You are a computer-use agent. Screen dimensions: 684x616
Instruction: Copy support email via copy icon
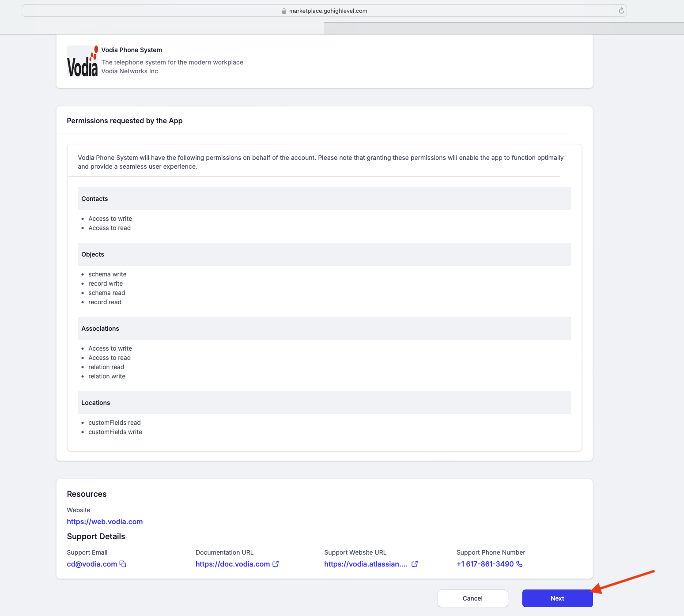click(x=123, y=564)
